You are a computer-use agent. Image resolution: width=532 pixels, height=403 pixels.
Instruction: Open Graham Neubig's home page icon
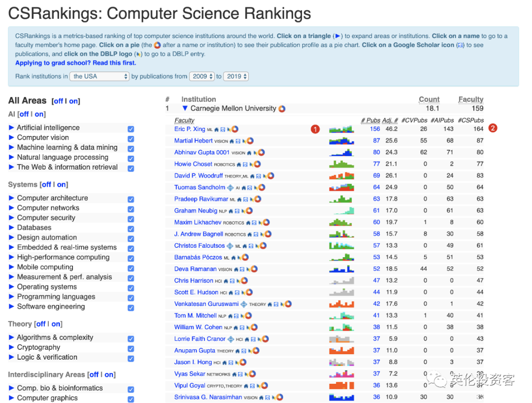click(231, 211)
